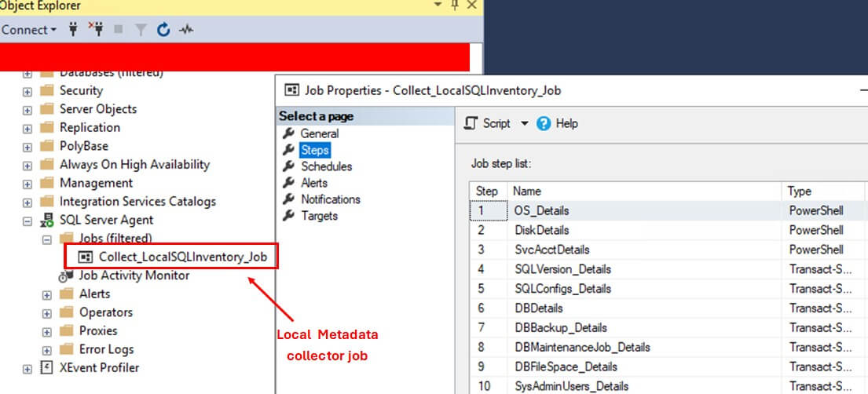Open Activity Monitor pulse icon

point(186,30)
